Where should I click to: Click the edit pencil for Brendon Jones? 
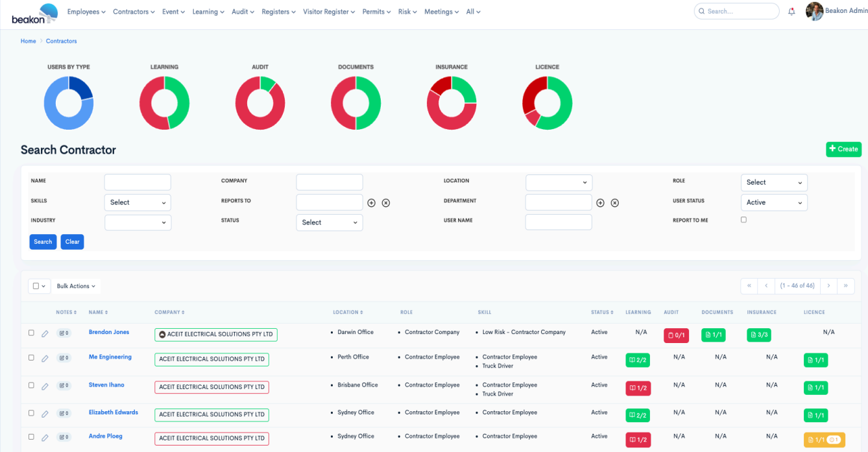(45, 334)
